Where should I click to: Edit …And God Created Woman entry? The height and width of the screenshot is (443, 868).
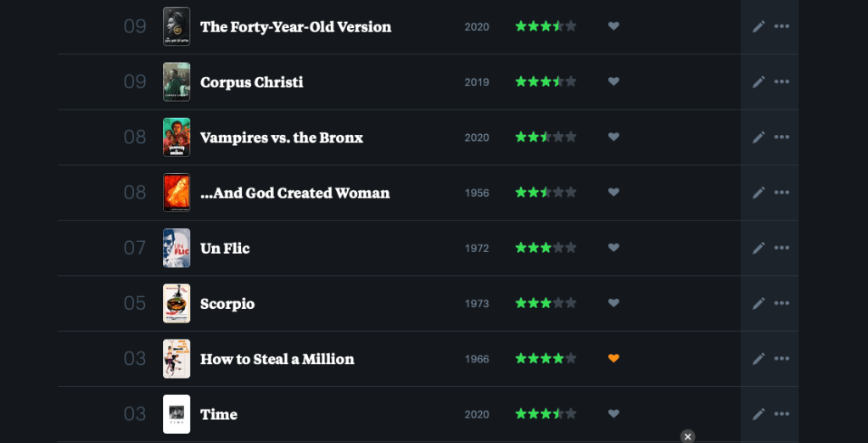[759, 193]
